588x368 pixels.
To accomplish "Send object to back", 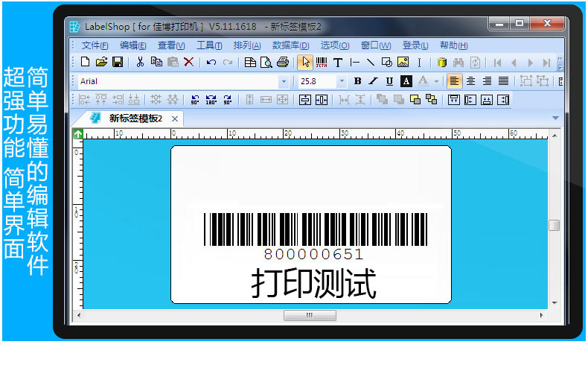I will coord(431,100).
